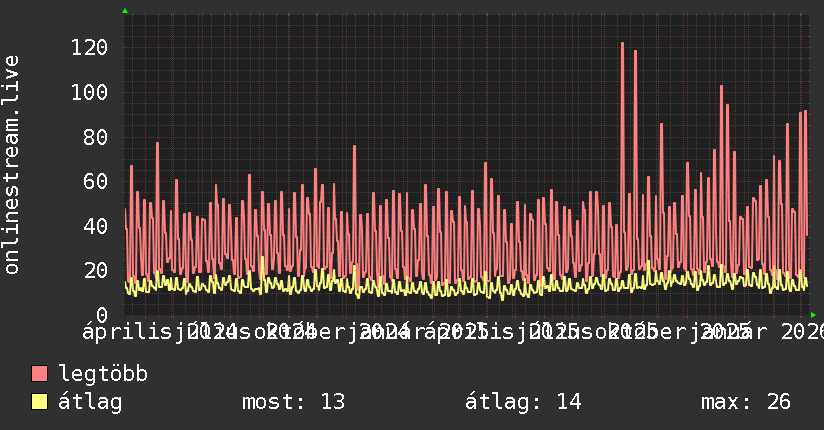Select the legtöbb legend label
This screenshot has width=824, height=430.
[103, 374]
